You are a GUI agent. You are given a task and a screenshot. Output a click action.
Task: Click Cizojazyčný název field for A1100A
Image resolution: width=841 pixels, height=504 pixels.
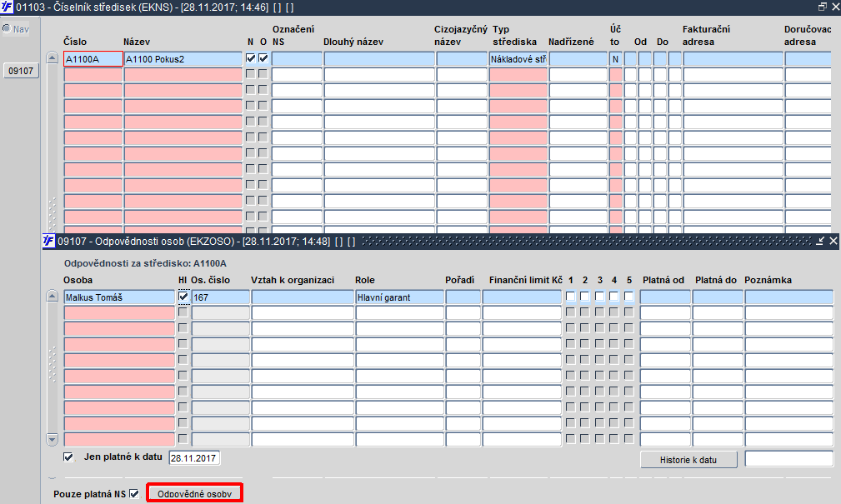click(462, 59)
